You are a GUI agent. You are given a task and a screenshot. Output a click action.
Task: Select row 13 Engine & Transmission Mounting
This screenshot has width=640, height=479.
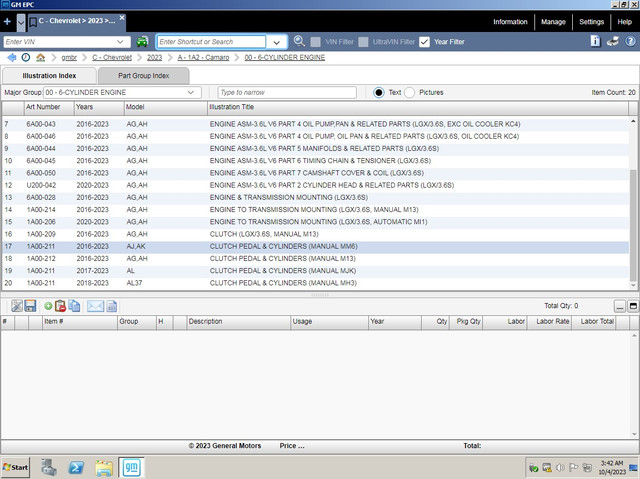315,197
